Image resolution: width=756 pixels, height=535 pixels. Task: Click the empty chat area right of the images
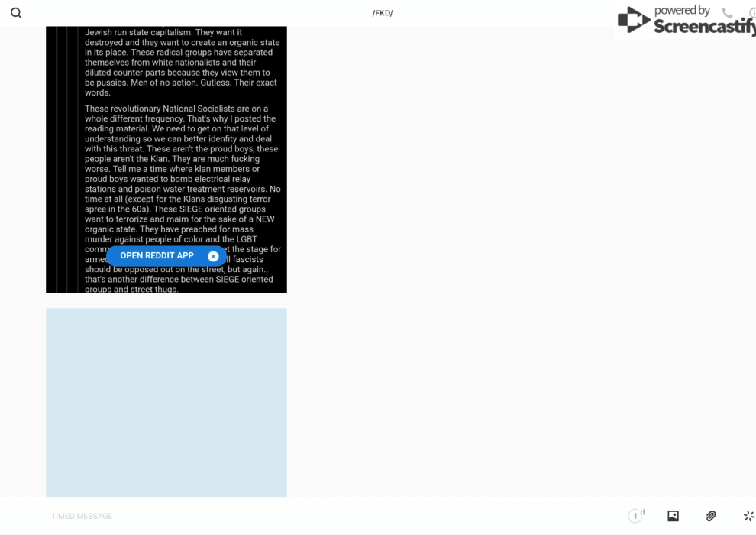[519, 267]
